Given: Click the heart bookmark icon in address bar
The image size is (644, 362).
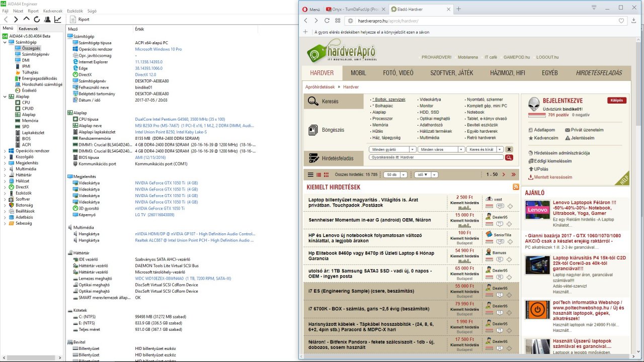Looking at the screenshot, I should click(621, 21).
